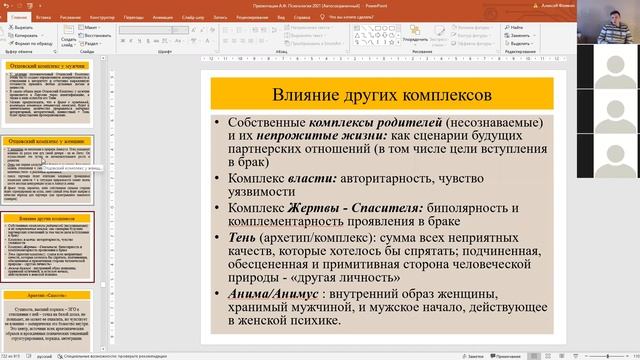Open the Shape Fill (Заливка фигуры) dropdown

point(472,27)
